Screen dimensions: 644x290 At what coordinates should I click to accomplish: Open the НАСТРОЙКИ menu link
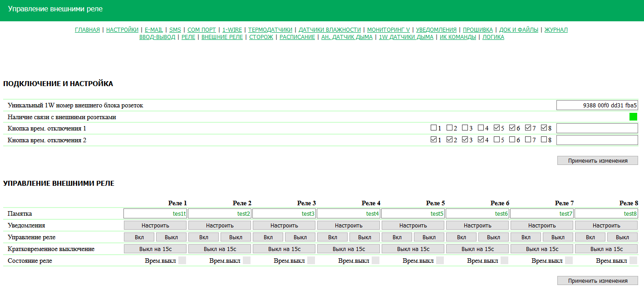click(122, 30)
